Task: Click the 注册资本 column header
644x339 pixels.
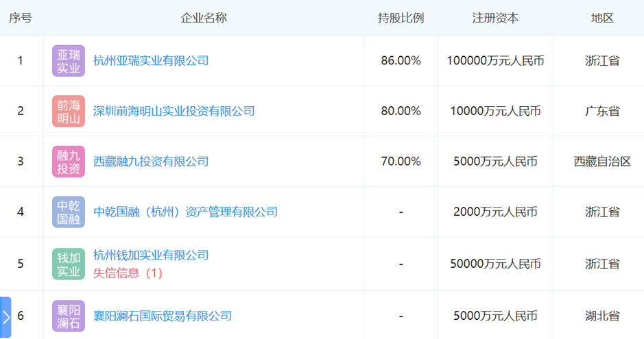Action: (495, 18)
